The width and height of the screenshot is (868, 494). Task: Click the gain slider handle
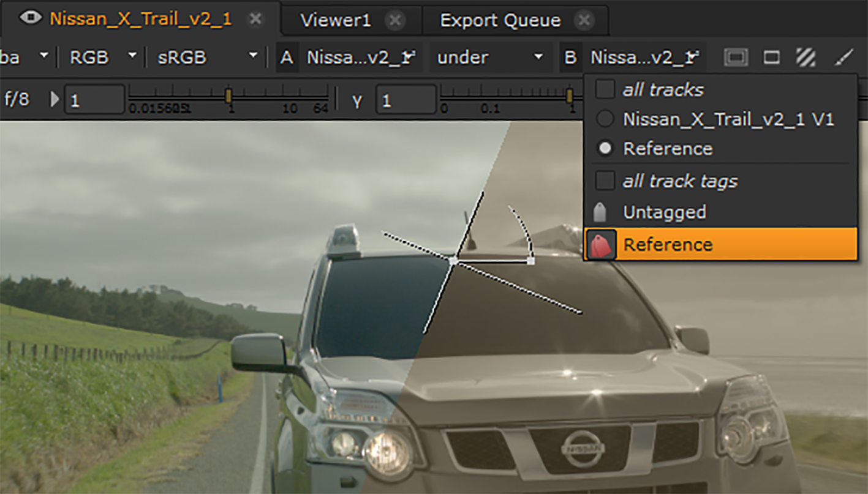pyautogui.click(x=228, y=96)
